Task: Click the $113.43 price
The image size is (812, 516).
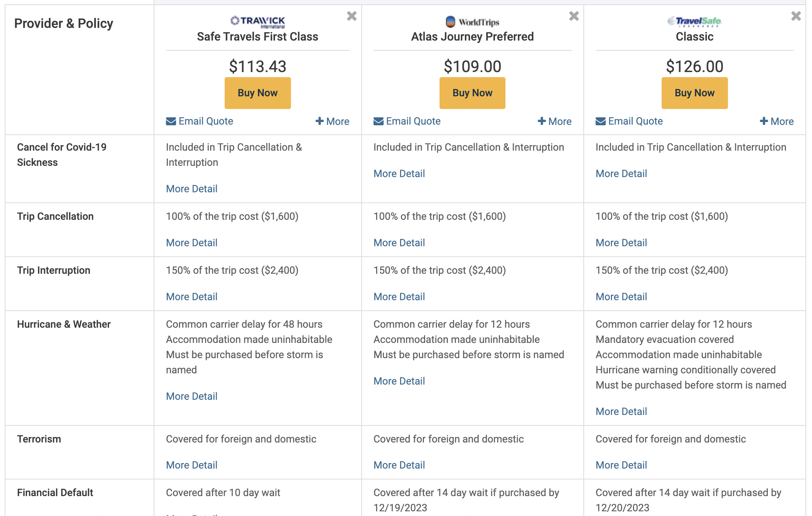Action: [x=258, y=66]
